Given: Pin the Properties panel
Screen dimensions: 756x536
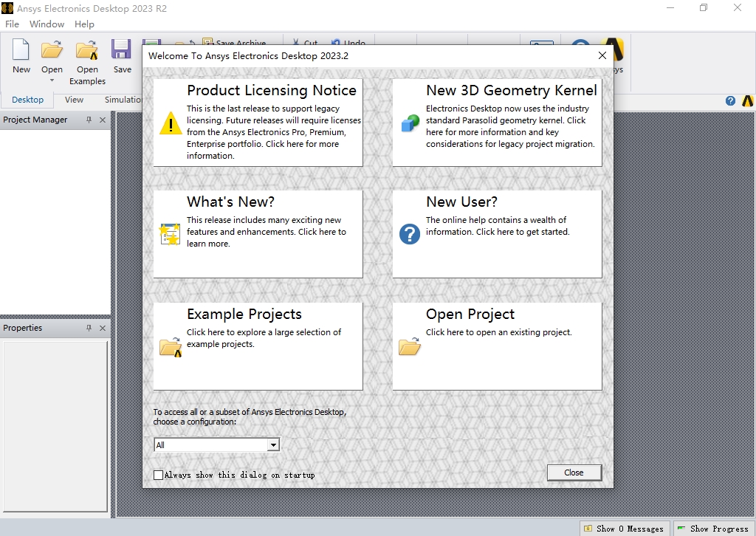Looking at the screenshot, I should coord(89,328).
